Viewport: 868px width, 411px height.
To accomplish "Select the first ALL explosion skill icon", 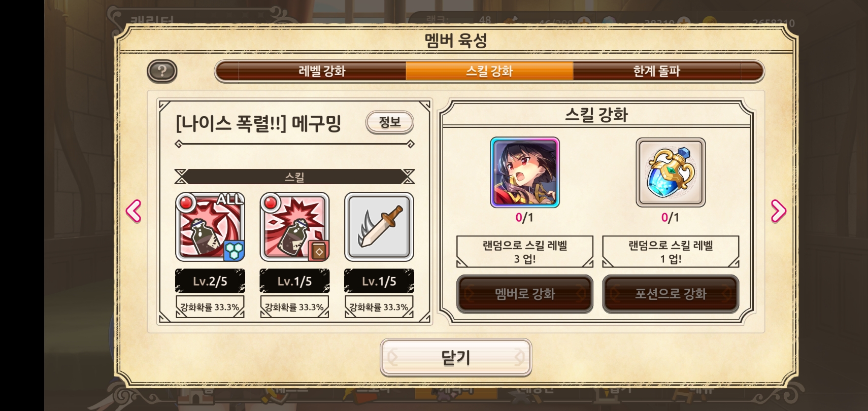I will [210, 227].
